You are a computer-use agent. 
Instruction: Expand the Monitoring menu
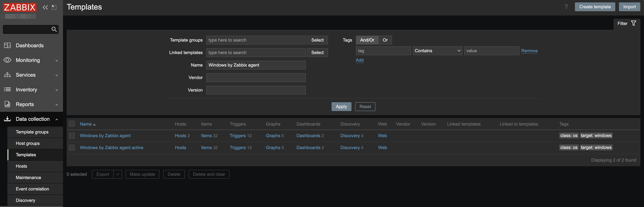tap(57, 61)
